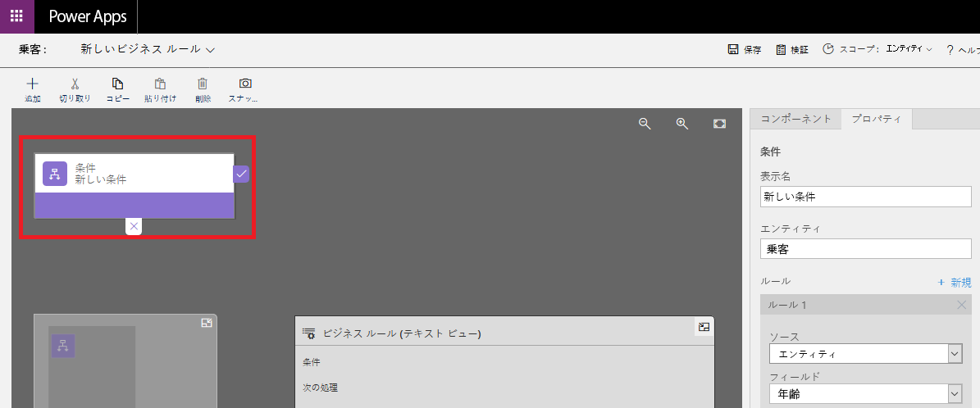
Task: Switch to the プロパティ tab
Action: pos(876,119)
